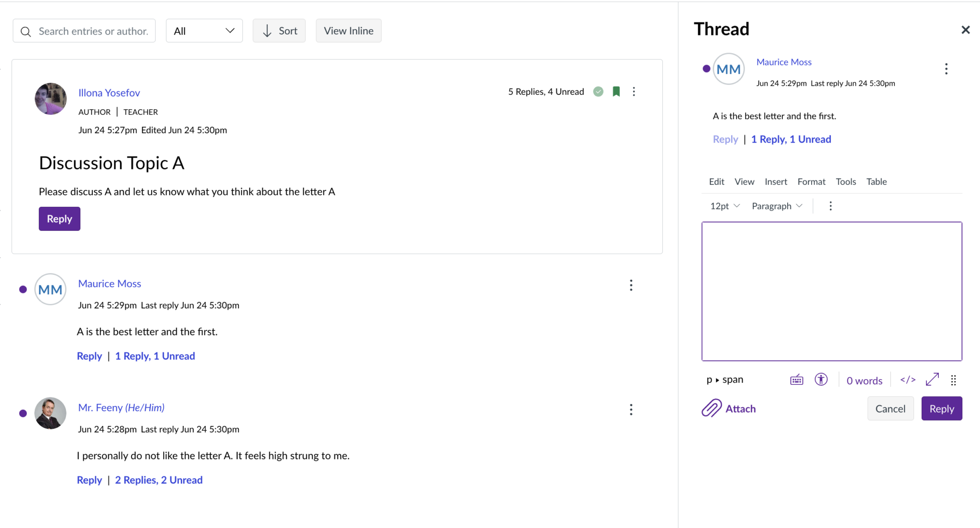
Task: Toggle unread dot on Mr. Feeny reply
Action: pos(23,413)
